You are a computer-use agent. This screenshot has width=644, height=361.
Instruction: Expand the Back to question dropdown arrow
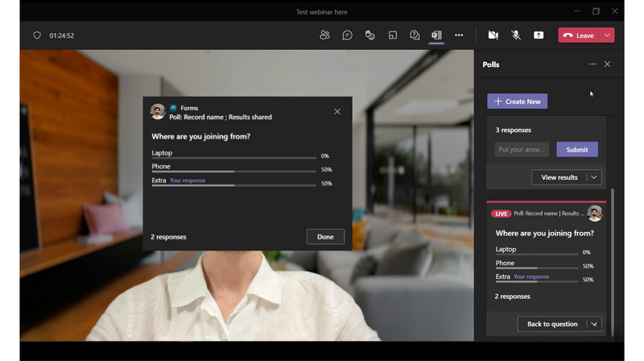click(x=594, y=324)
